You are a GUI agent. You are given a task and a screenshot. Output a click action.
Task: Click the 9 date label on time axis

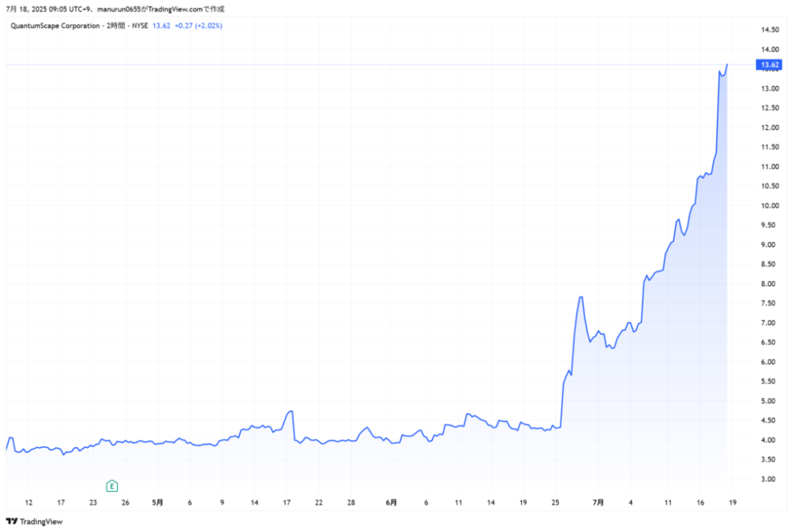click(x=222, y=502)
